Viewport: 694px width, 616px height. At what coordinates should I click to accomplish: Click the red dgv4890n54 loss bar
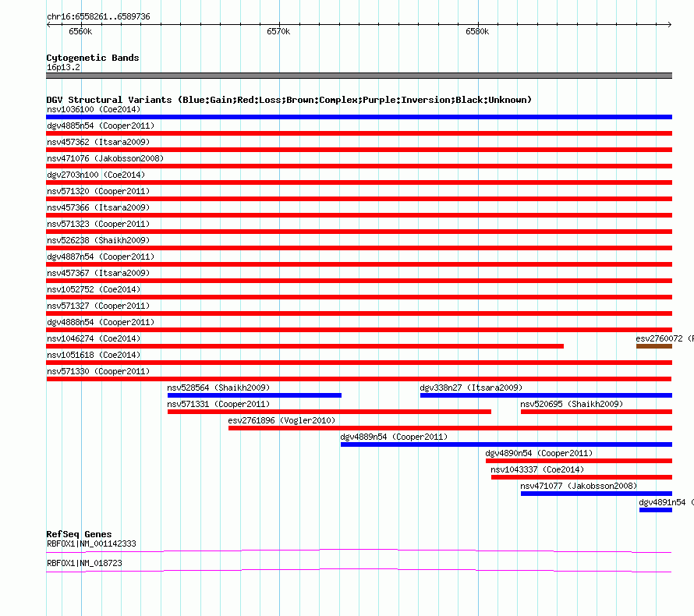[x=579, y=461]
